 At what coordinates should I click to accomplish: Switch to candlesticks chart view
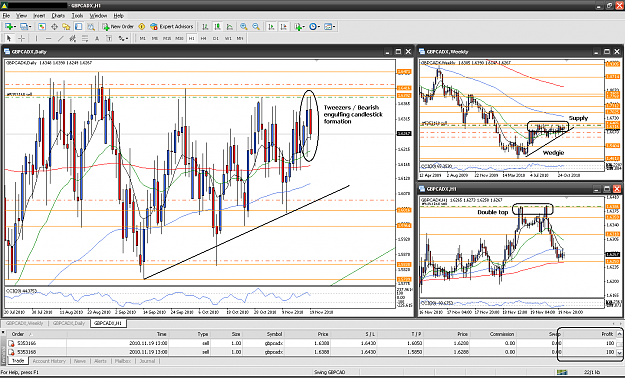[x=217, y=27]
